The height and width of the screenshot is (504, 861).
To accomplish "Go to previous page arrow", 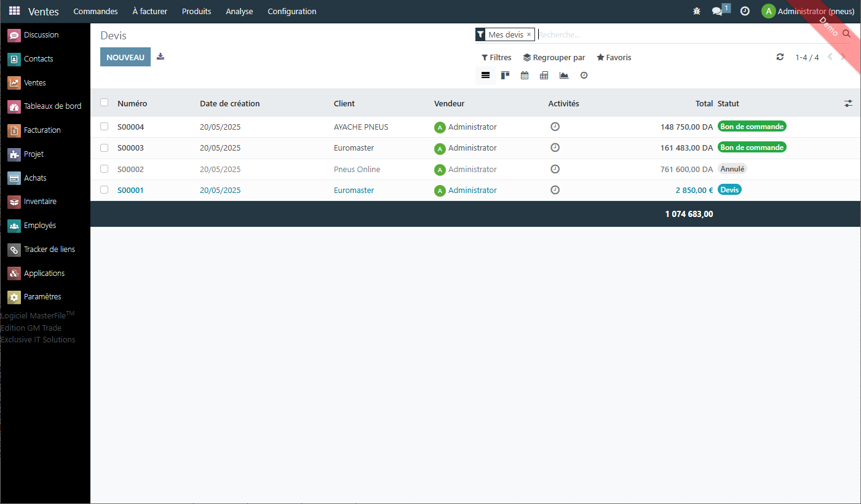I will [830, 57].
